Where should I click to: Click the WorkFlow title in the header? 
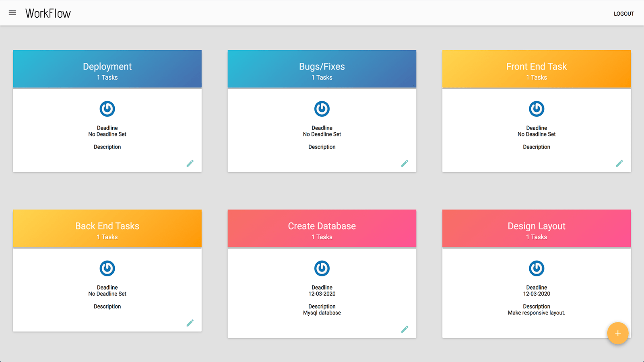click(48, 13)
